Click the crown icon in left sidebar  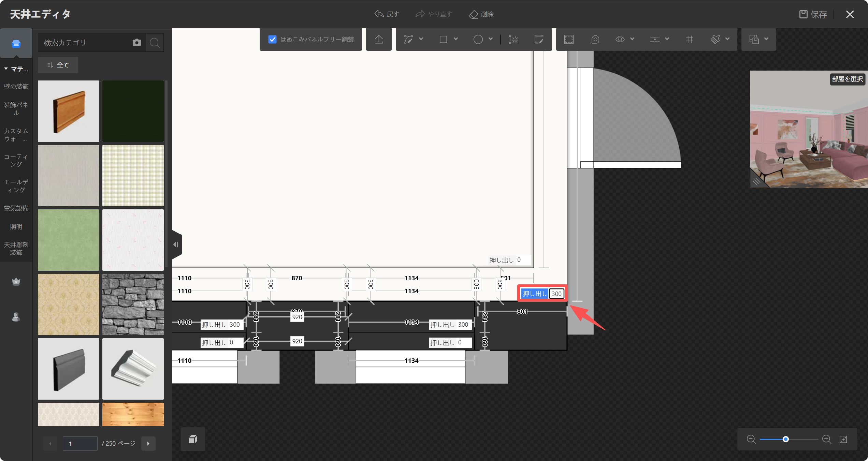pyautogui.click(x=16, y=282)
